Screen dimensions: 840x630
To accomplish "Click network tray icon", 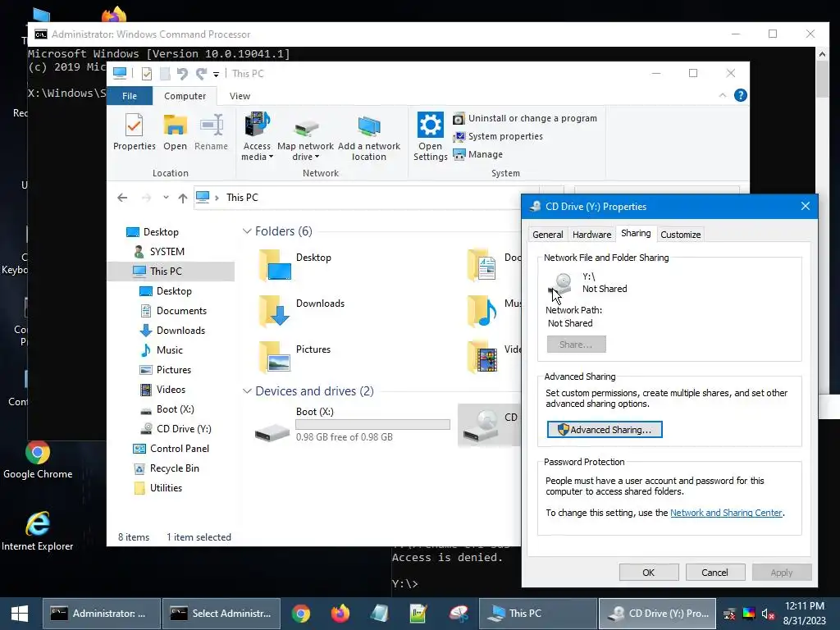I will pyautogui.click(x=729, y=614).
